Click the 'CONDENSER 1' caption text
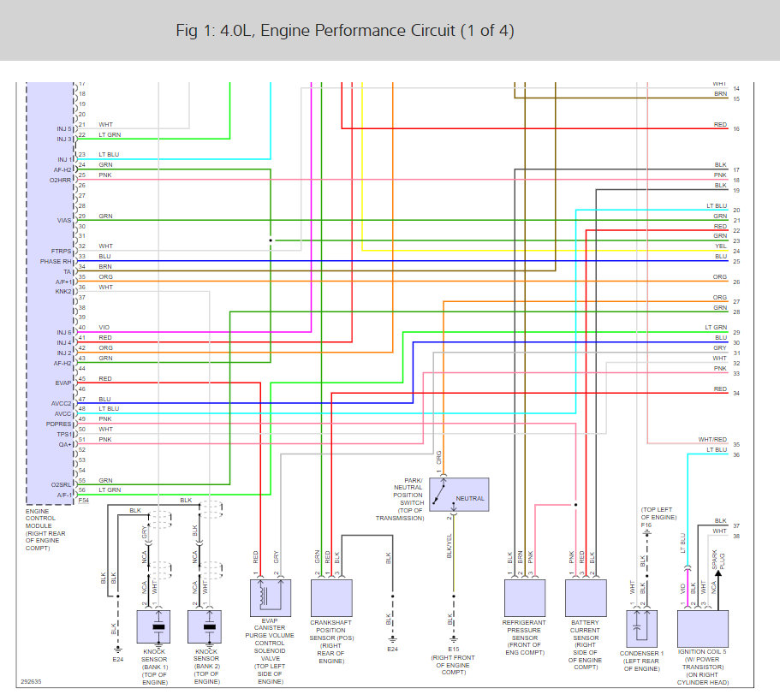The width and height of the screenshot is (780, 700). click(x=641, y=653)
